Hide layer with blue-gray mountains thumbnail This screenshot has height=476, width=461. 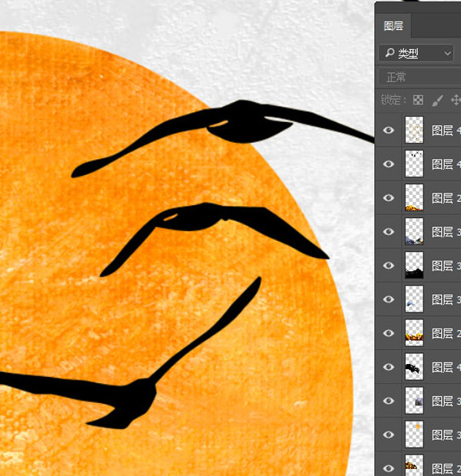[x=388, y=232]
